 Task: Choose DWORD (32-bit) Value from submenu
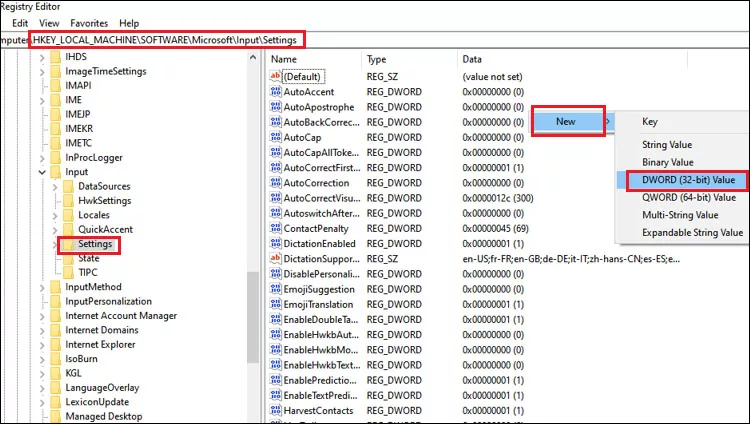pos(688,180)
